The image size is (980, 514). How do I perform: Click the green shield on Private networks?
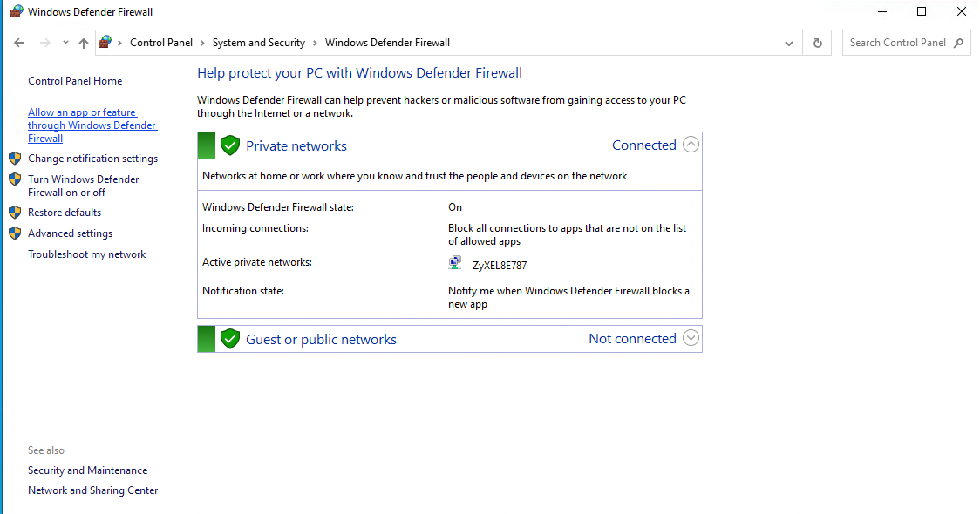click(x=230, y=145)
